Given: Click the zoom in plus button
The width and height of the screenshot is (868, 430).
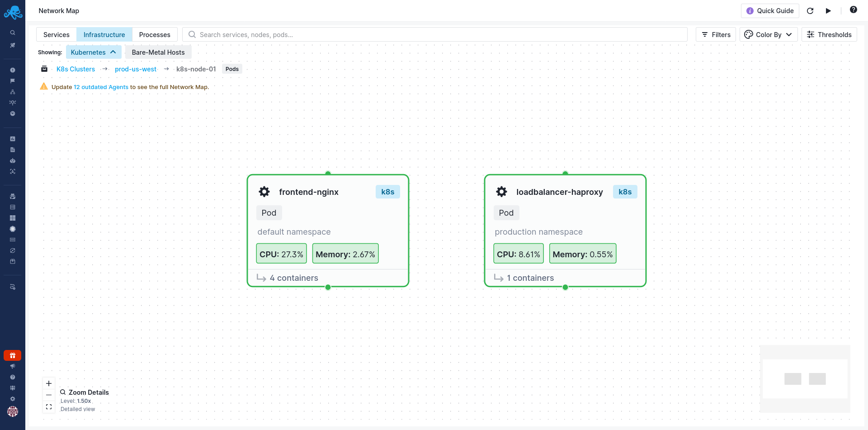Looking at the screenshot, I should point(49,383).
